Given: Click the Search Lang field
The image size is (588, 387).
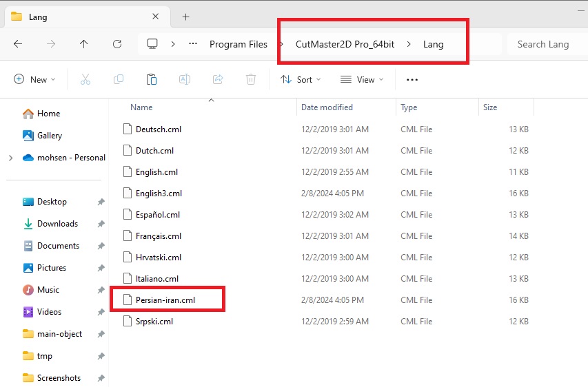Looking at the screenshot, I should coord(547,44).
